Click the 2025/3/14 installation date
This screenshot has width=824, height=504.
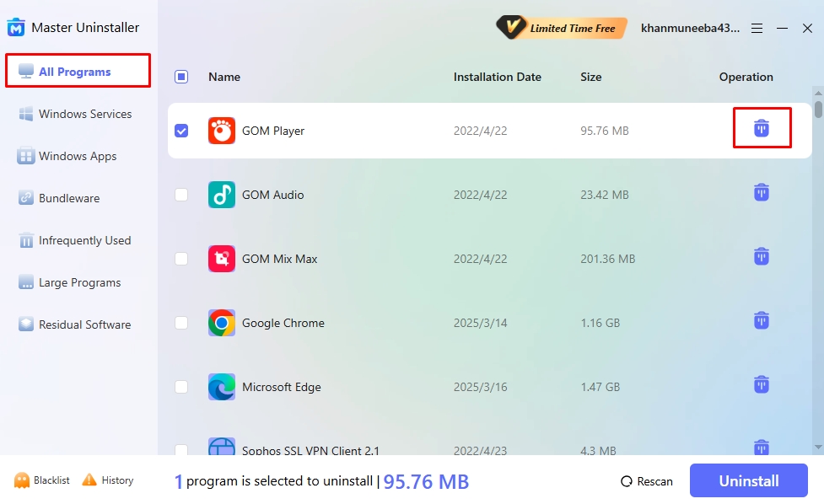481,323
